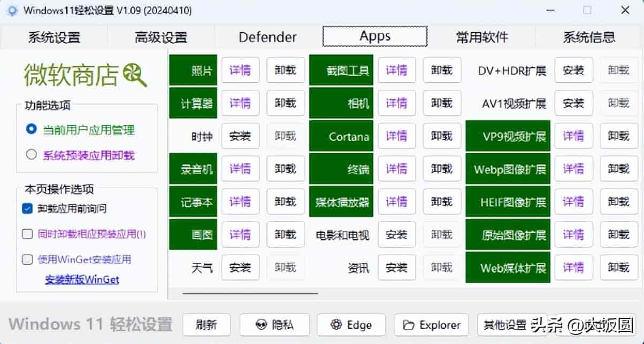This screenshot has width=644, height=344.
Task: Uninstall Webp图像扩展
Action: (619, 169)
